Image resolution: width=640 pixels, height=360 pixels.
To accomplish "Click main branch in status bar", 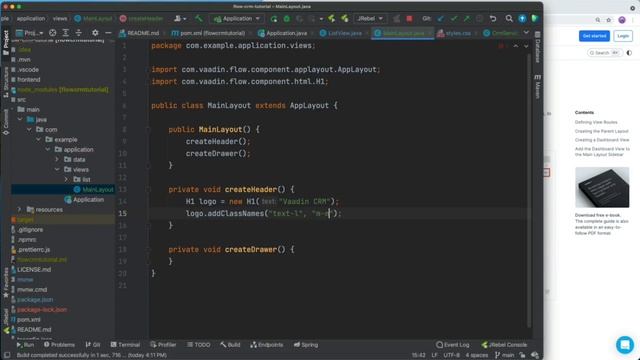I will click(504, 355).
